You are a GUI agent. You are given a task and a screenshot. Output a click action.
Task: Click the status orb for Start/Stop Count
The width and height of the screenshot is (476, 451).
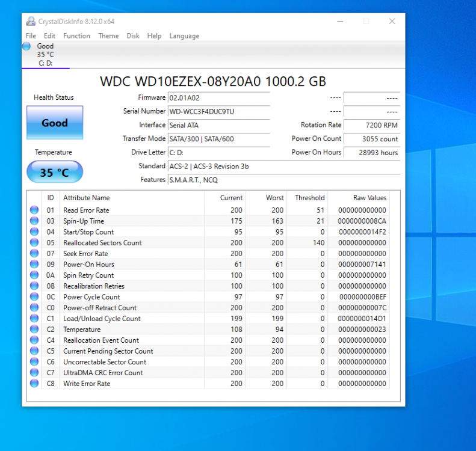click(x=34, y=232)
